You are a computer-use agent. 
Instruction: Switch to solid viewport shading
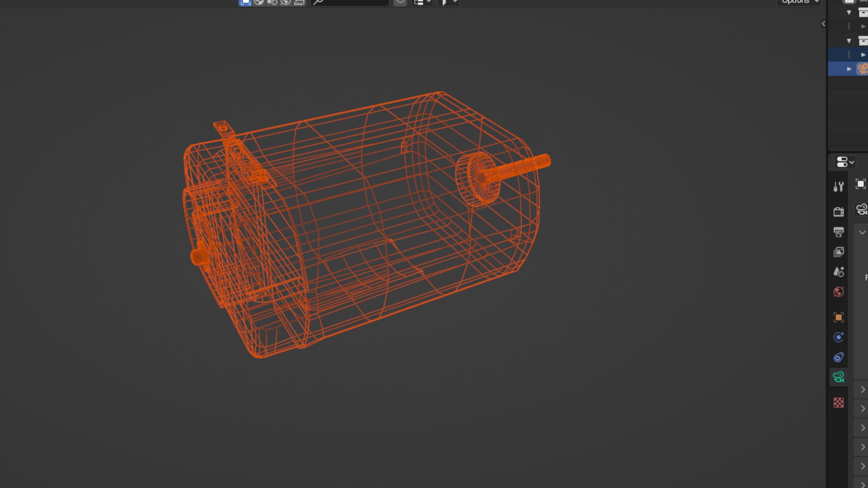point(259,2)
